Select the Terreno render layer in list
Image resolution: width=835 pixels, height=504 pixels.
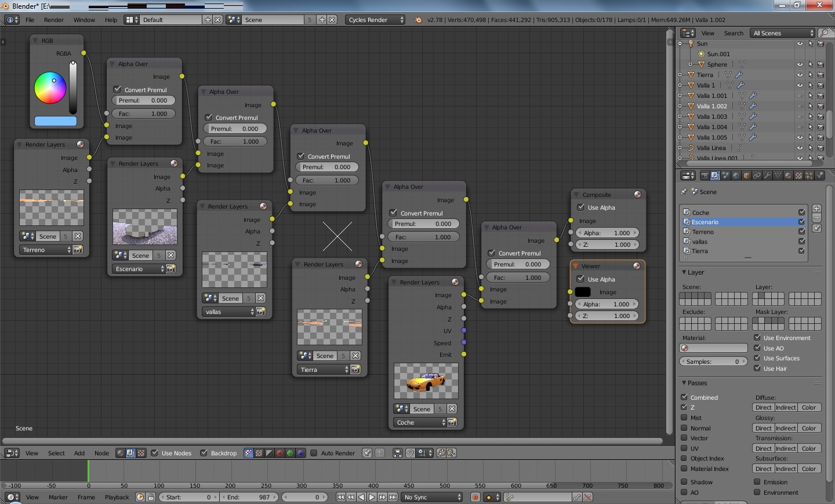tap(703, 232)
